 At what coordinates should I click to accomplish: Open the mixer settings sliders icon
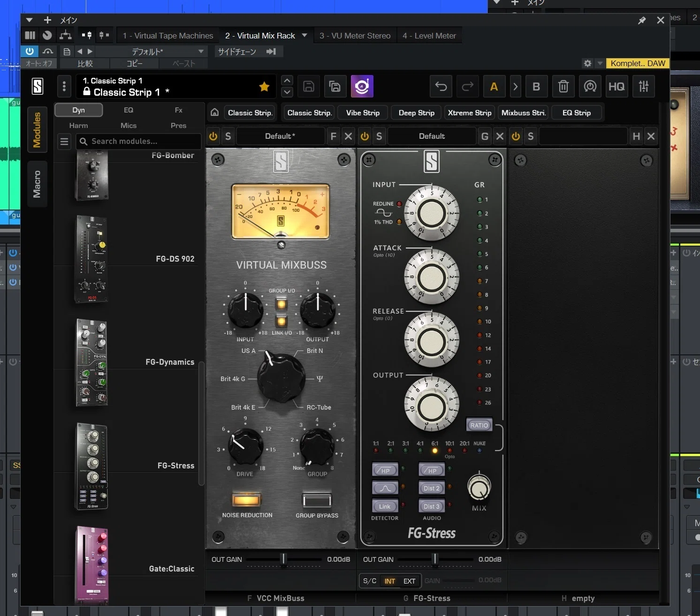644,86
